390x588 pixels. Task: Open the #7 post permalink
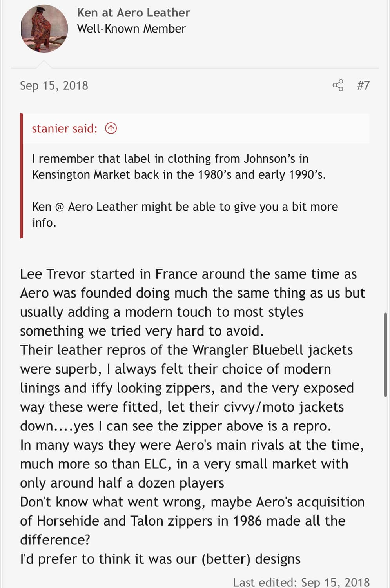tap(364, 85)
